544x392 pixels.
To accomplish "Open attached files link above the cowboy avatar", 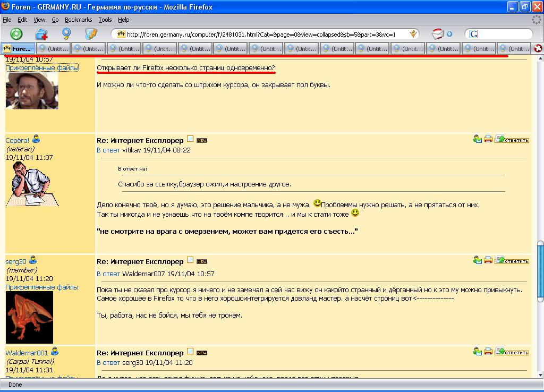I will pos(42,67).
